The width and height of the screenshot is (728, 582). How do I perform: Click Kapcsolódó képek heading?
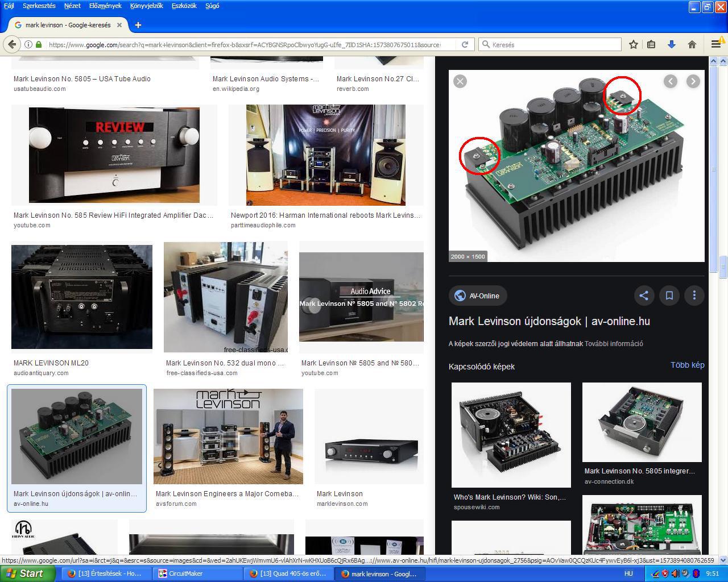point(482,367)
